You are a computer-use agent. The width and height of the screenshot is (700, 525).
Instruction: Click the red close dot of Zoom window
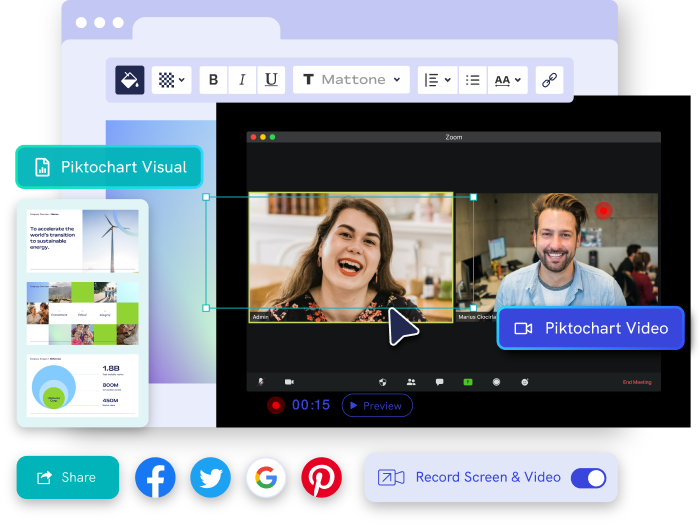253,137
